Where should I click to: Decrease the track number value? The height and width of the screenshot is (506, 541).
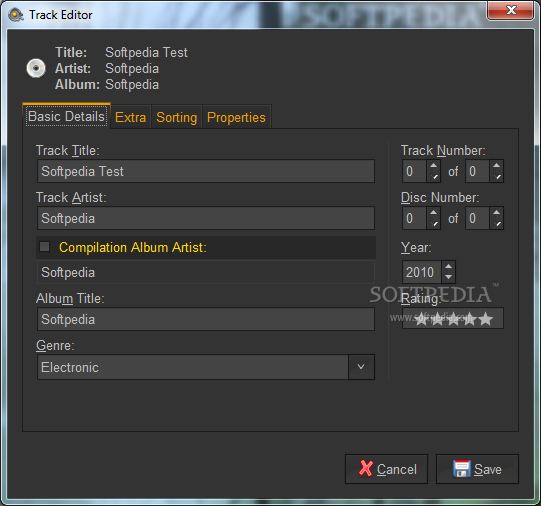433,177
